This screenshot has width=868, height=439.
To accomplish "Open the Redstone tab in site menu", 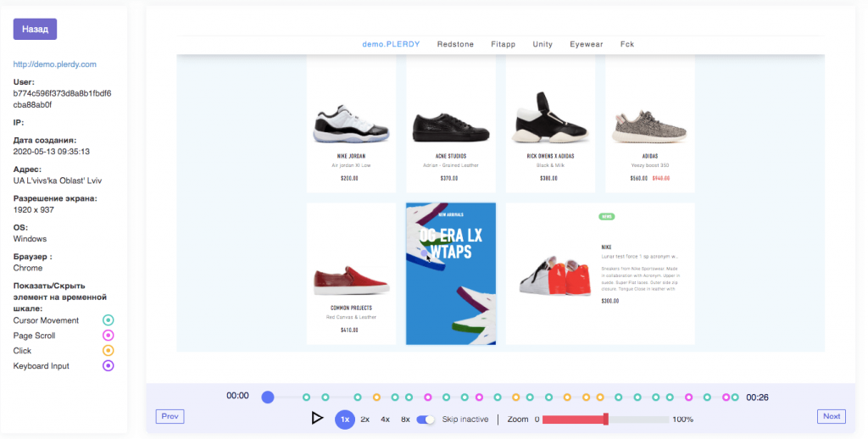I will coord(455,44).
